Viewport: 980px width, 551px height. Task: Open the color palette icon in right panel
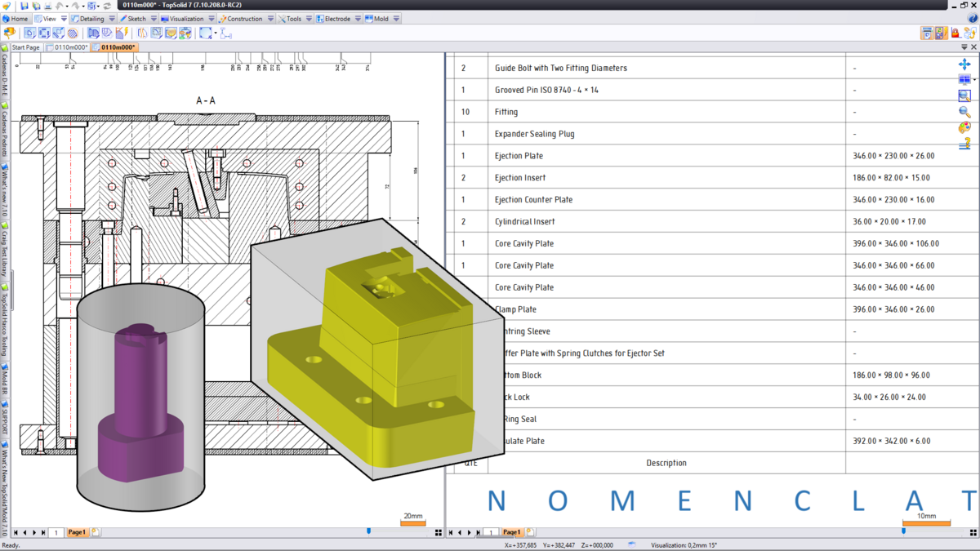tap(965, 127)
